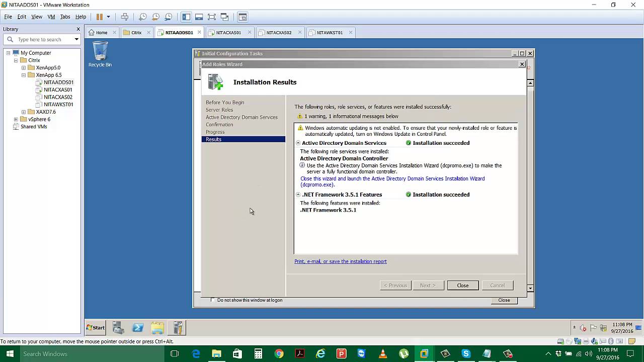Viewport: 644px width, 362px height.
Task: Enter full screen mode icon
Action: pyautogui.click(x=212, y=17)
